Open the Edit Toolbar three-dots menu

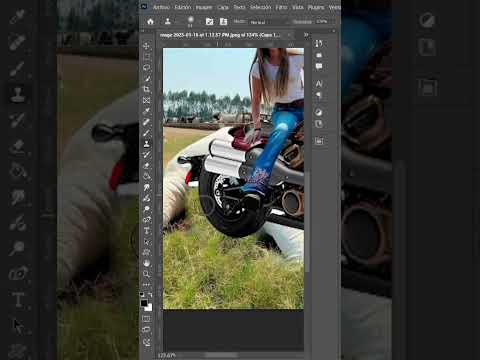pos(146,285)
